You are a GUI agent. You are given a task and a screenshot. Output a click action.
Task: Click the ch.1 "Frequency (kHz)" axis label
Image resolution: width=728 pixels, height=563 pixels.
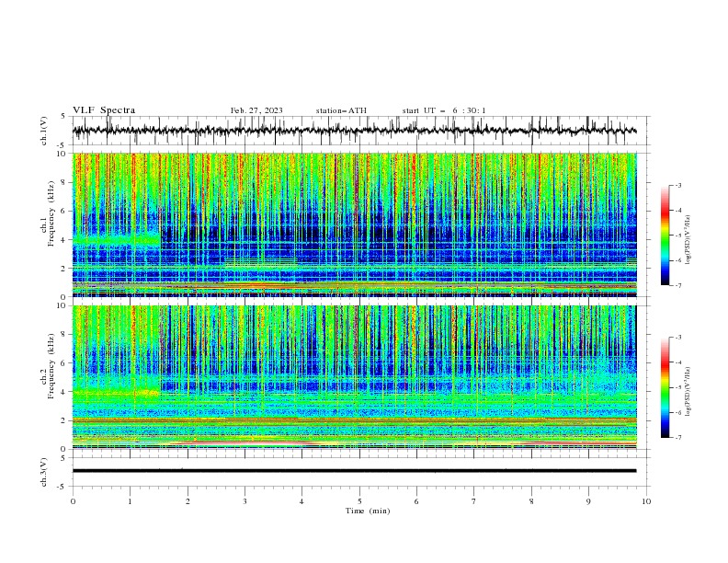coord(51,212)
